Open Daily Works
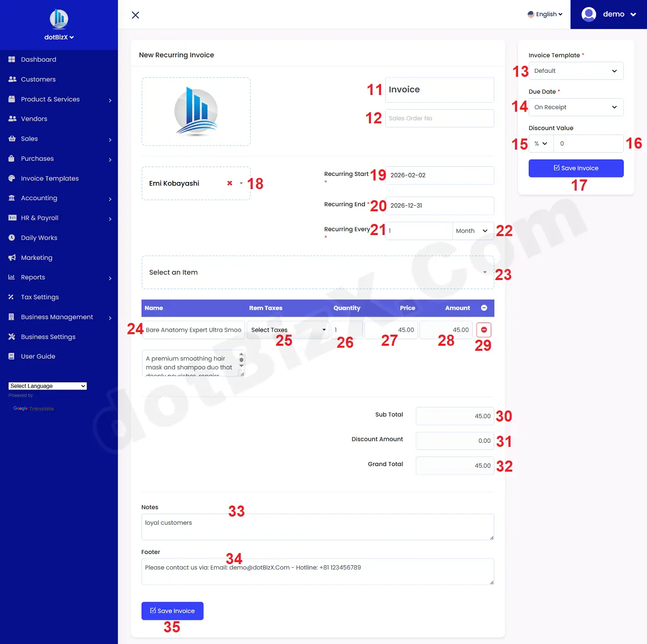Screen dimensions: 647x644 click(x=39, y=238)
